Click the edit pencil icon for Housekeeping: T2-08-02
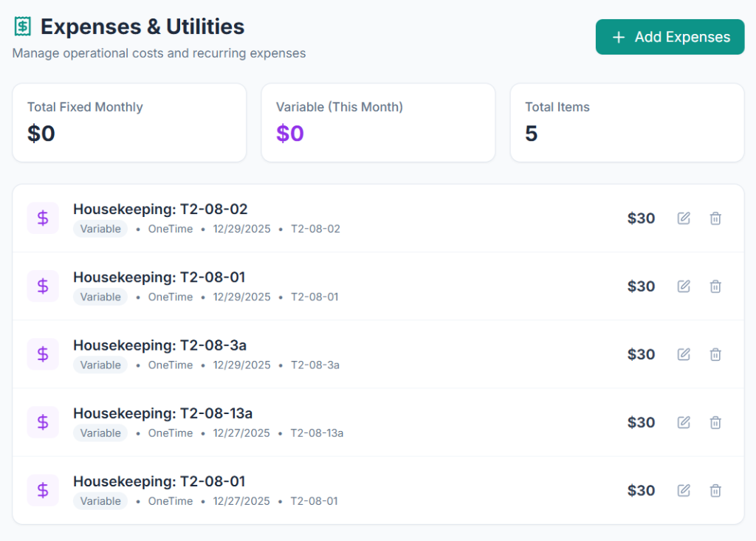This screenshot has height=541, width=756. 683,218
